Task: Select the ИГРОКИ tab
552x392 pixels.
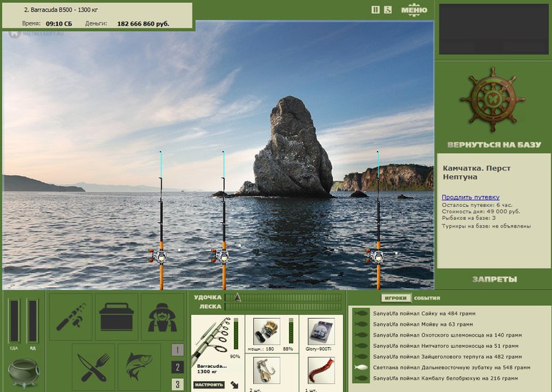Action: click(395, 298)
